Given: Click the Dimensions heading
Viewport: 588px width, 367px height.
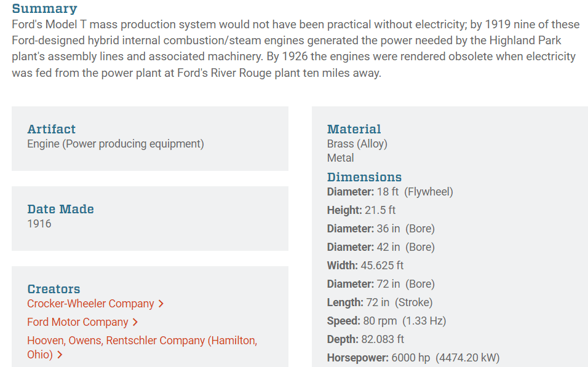Looking at the screenshot, I should 364,177.
